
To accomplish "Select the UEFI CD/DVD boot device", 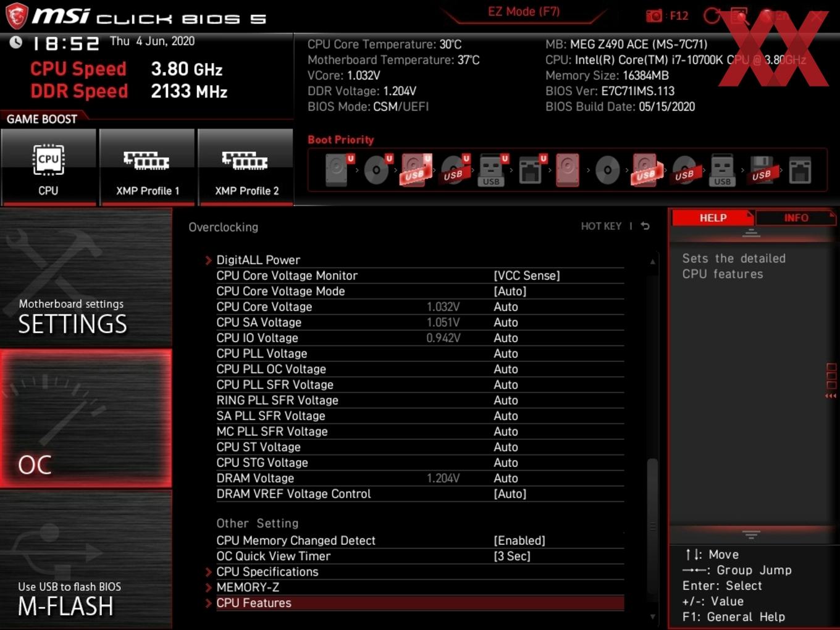I will pyautogui.click(x=377, y=169).
